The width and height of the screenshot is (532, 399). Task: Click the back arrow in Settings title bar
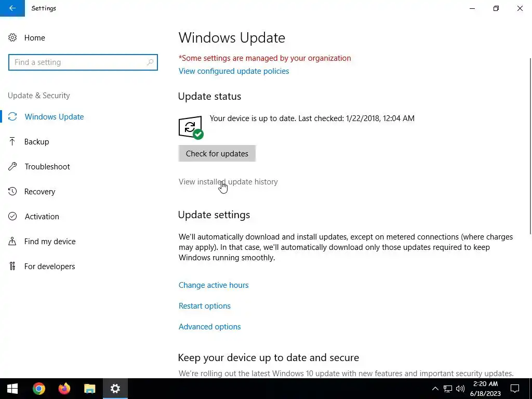[x=12, y=8]
